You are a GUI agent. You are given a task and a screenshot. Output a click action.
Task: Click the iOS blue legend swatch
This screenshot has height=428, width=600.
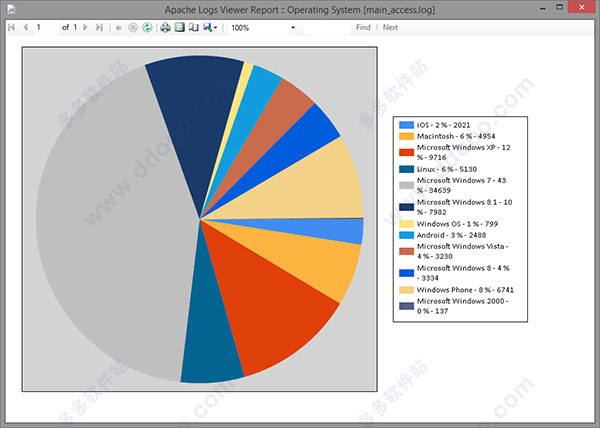[406, 125]
